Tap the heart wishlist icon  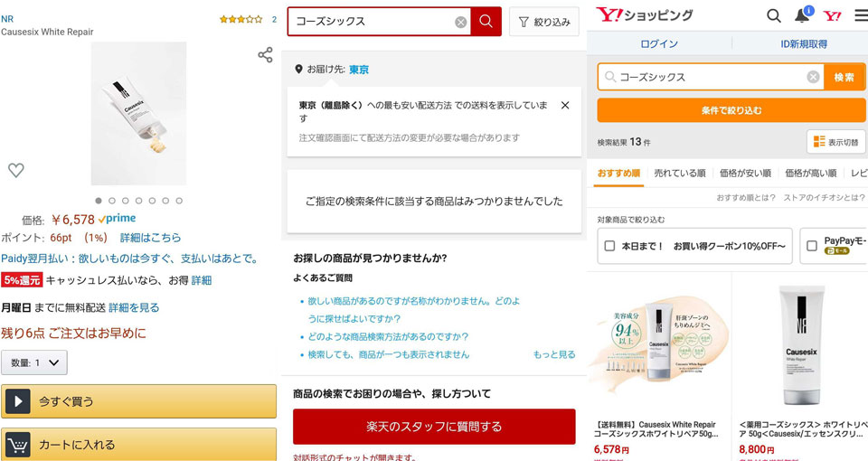point(16,170)
